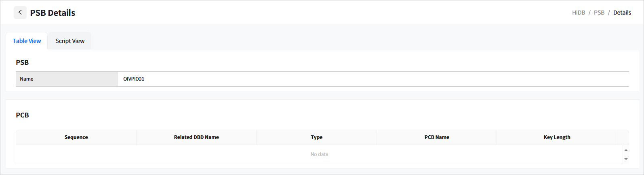Open the Script View tab
Image resolution: width=644 pixels, height=175 pixels.
click(70, 41)
